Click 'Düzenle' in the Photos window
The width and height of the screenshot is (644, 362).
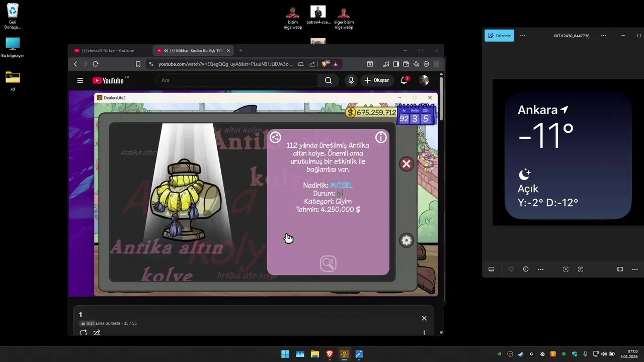499,36
